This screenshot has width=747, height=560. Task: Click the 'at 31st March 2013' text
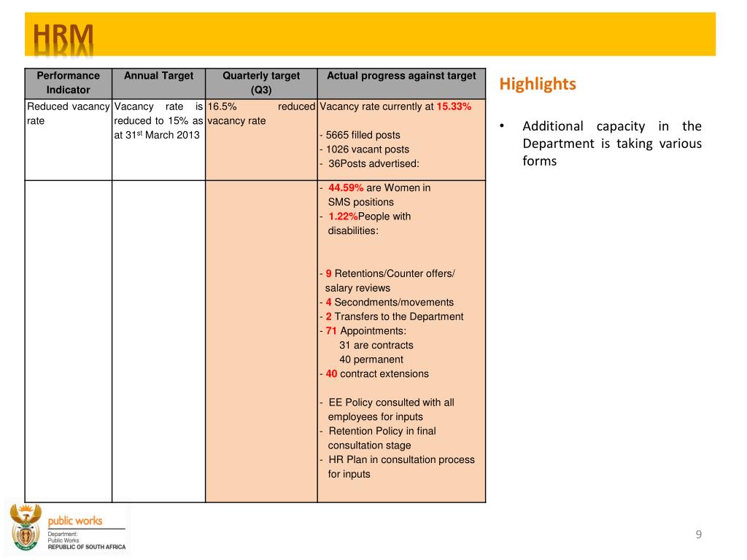coord(157,135)
